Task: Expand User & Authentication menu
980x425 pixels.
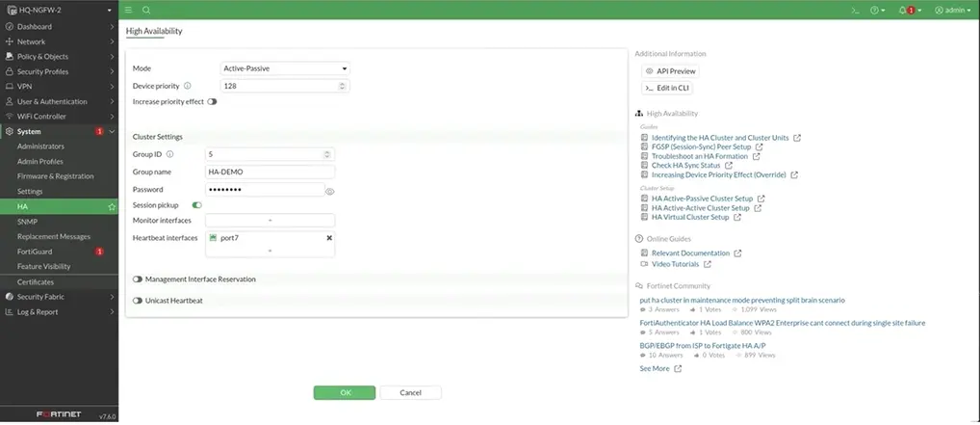Action: pyautogui.click(x=59, y=101)
